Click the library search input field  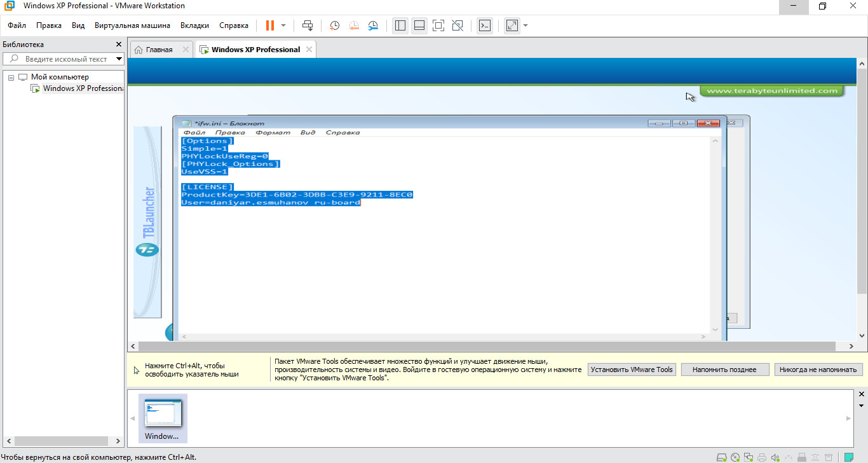pyautogui.click(x=64, y=59)
